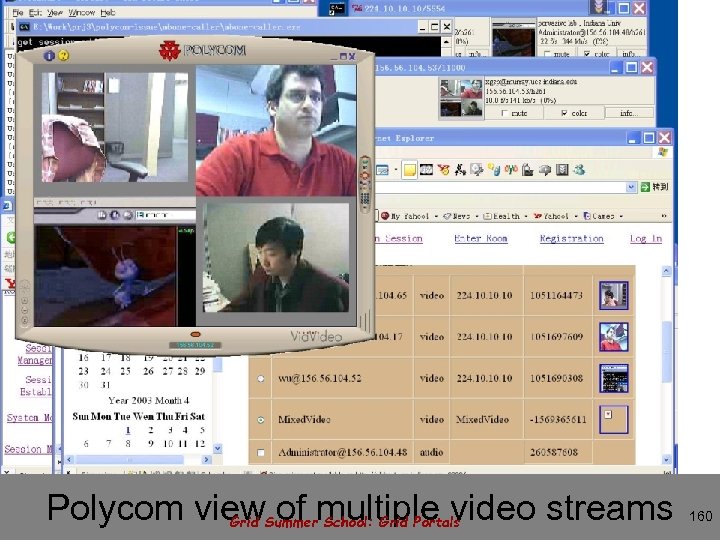Viewport: 720px width, 540px height.
Task: Click the dark square icon in the IE toolbar
Action: click(x=562, y=170)
